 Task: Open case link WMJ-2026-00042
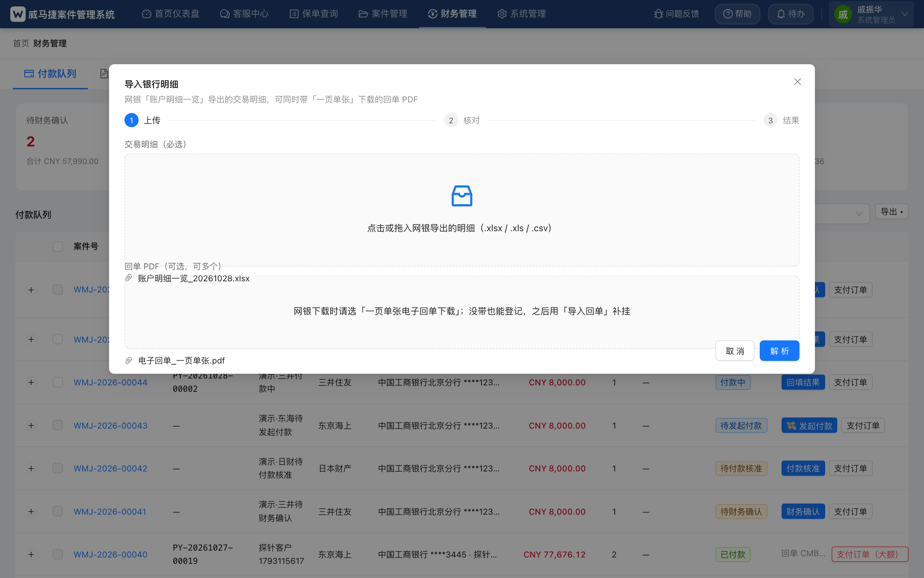[x=110, y=468]
